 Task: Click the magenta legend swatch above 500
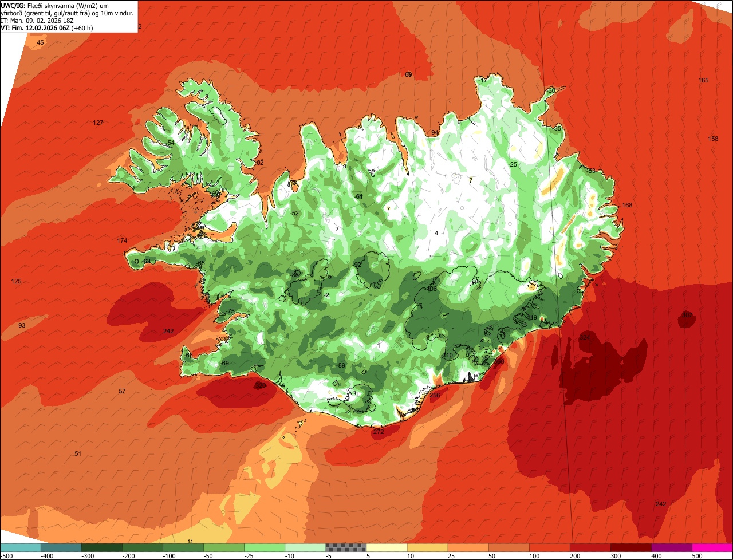[x=712, y=547]
